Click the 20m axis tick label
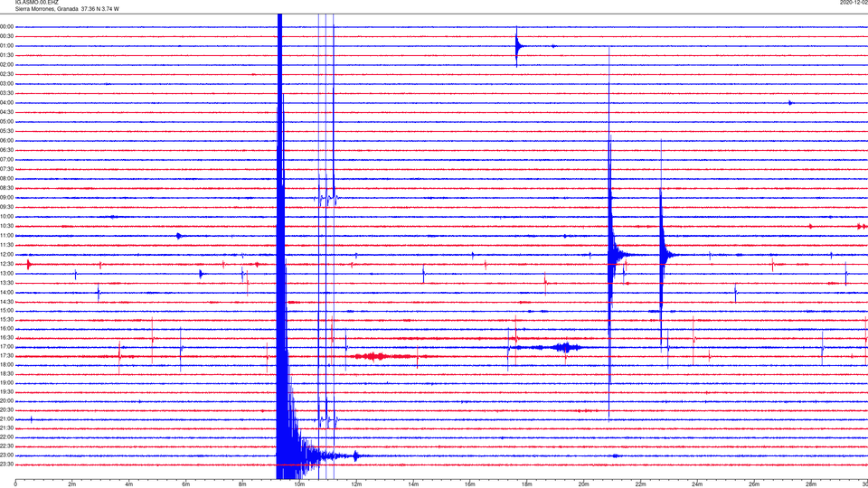Screen dimensions: 868x488 pyautogui.click(x=583, y=484)
